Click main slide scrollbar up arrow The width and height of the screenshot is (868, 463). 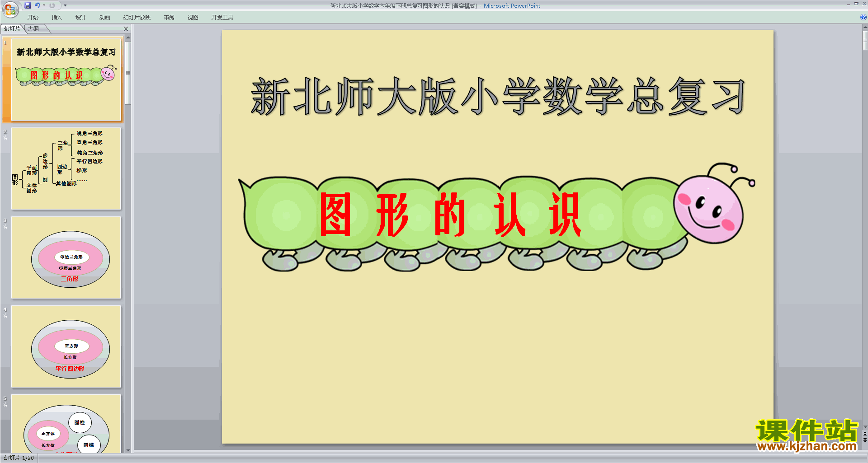tap(865, 28)
